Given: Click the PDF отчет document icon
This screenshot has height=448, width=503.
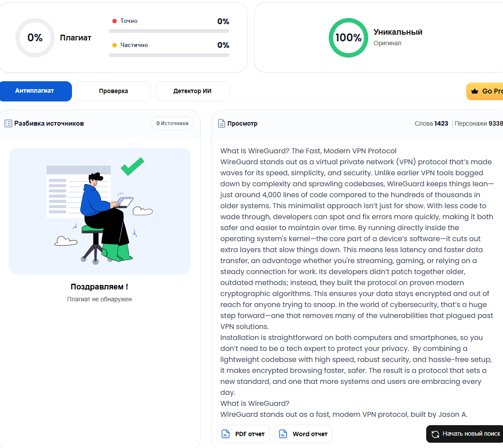Looking at the screenshot, I should [x=226, y=434].
